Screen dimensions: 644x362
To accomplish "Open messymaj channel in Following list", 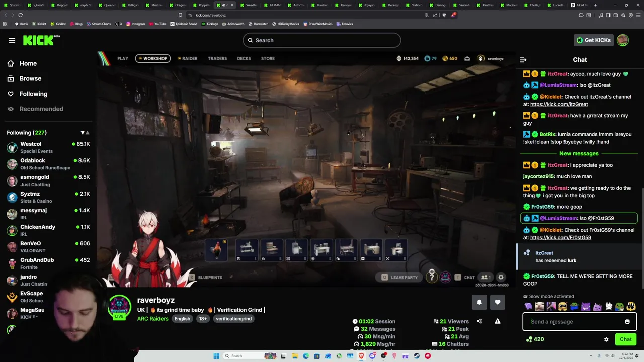I will point(48,214).
